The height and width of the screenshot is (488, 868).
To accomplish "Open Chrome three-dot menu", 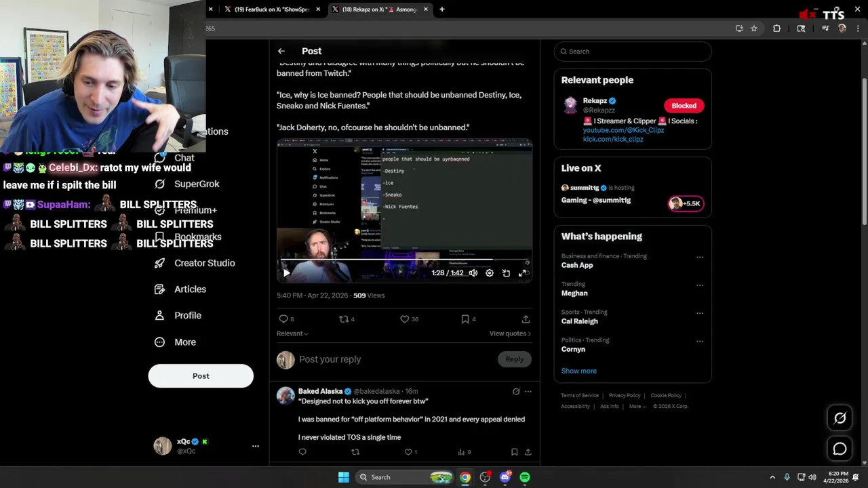I will click(x=858, y=28).
